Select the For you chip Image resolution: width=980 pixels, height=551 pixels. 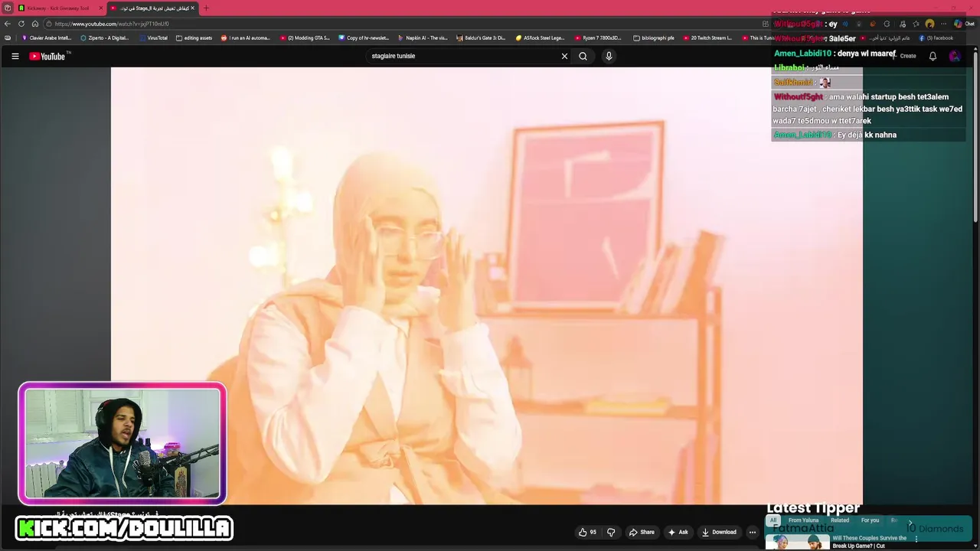(x=870, y=520)
